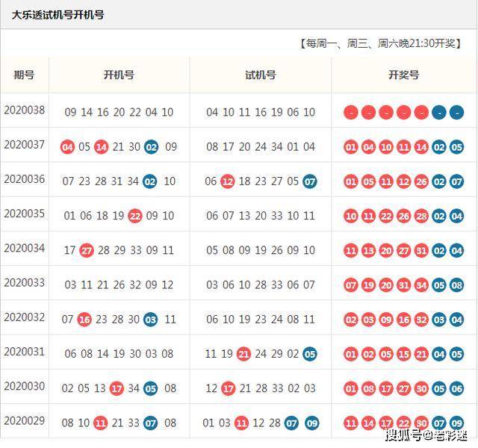
Task: Select period number 2020034
Action: click(x=25, y=248)
